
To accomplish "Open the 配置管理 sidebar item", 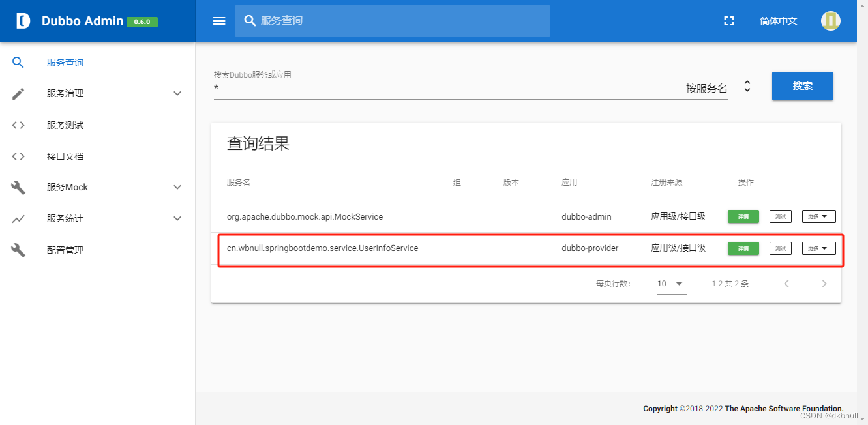I will [x=98, y=250].
